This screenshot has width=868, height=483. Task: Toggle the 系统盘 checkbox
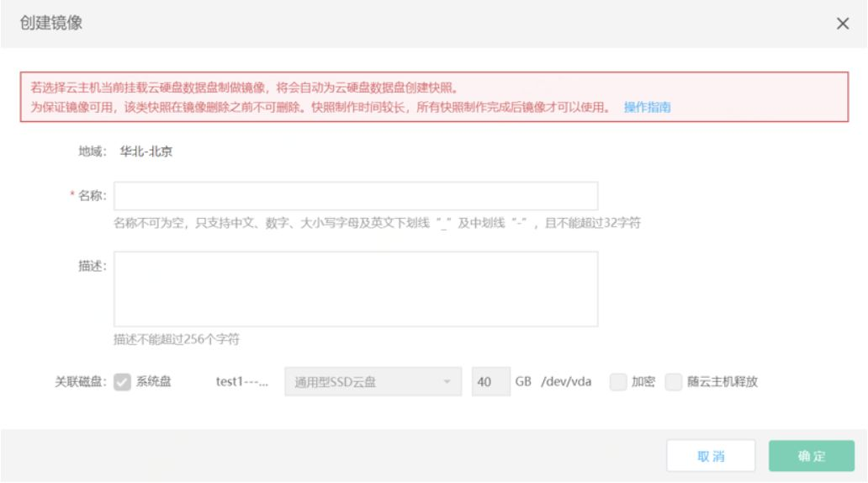122,382
